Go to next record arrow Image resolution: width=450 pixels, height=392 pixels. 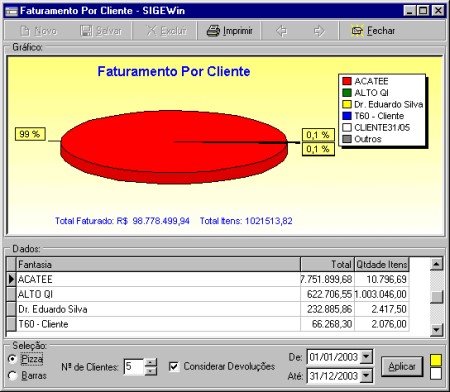click(319, 31)
